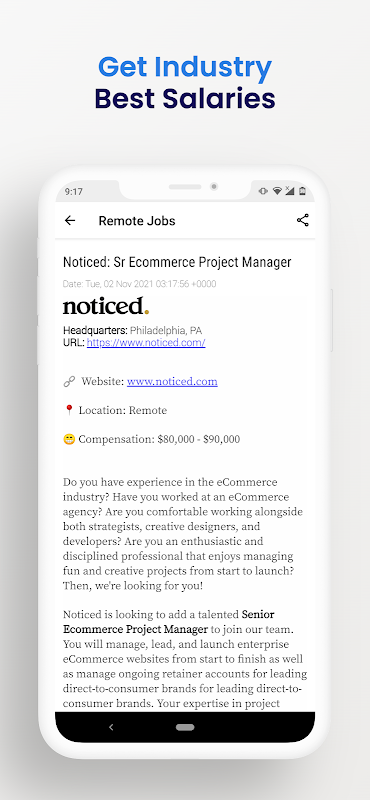The width and height of the screenshot is (370, 800).
Task: Open the https://www.noticed.com/ URL link
Action: coord(146,343)
